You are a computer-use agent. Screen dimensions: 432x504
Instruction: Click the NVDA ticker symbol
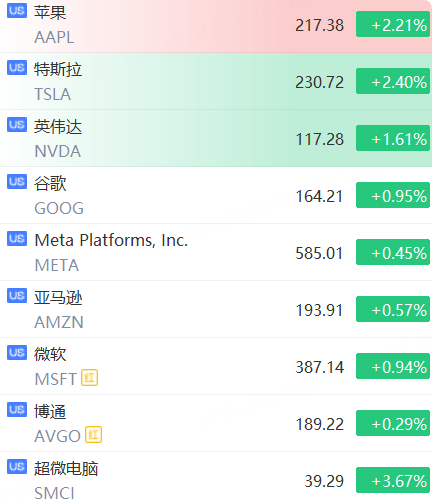click(58, 151)
